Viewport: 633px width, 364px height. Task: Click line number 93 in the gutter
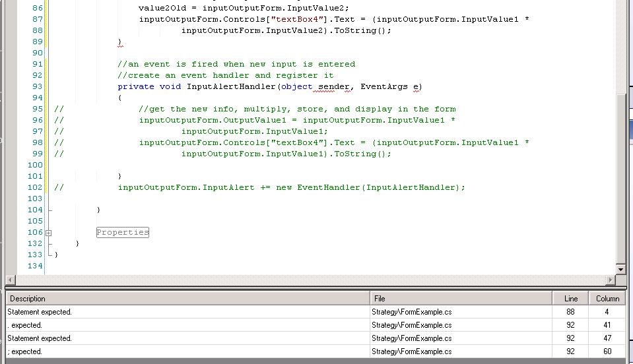click(37, 86)
